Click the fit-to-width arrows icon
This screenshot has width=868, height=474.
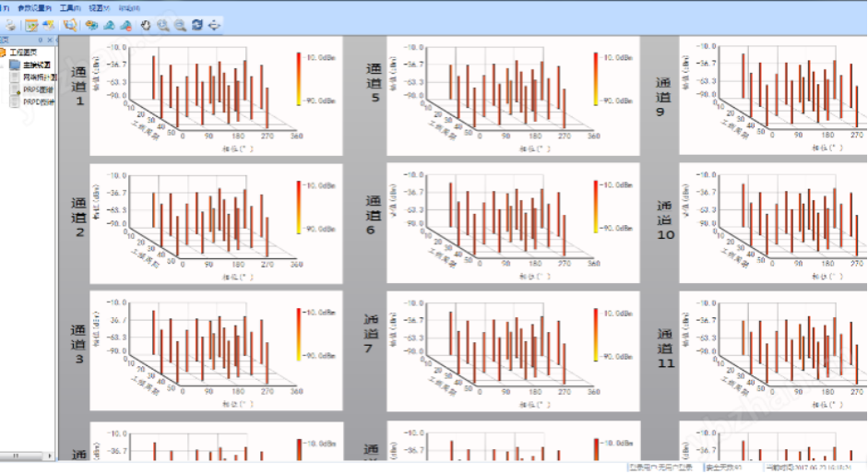pos(215,25)
